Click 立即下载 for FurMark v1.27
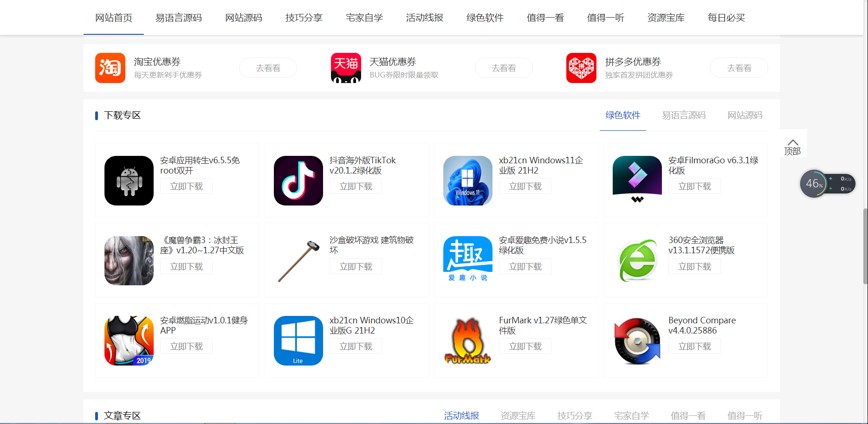Image resolution: width=868 pixels, height=424 pixels. 525,346
